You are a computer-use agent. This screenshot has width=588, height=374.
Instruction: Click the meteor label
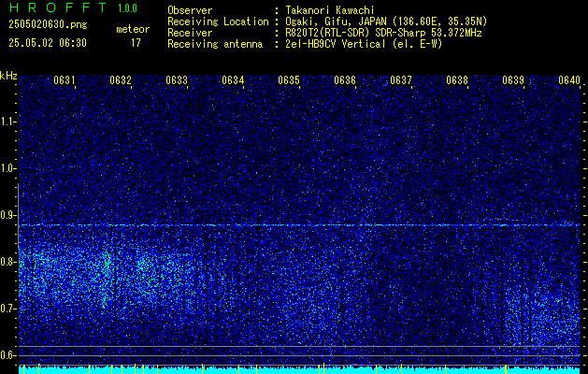pyautogui.click(x=133, y=29)
